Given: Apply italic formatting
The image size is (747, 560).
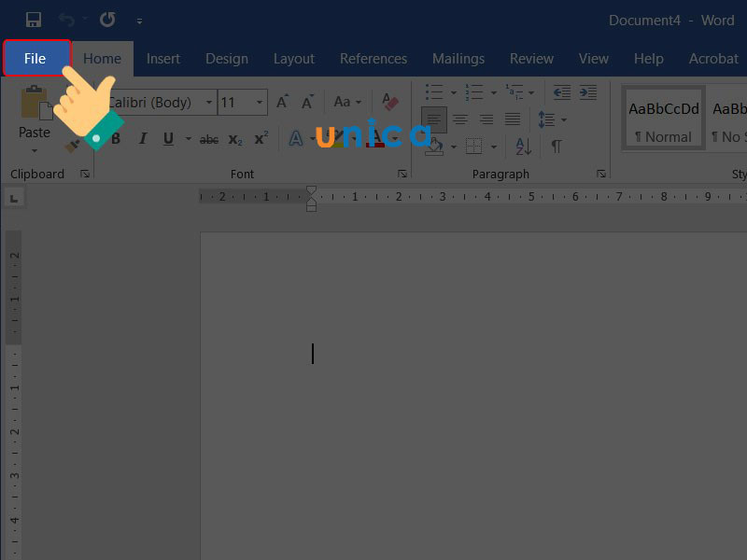Looking at the screenshot, I should click(143, 137).
